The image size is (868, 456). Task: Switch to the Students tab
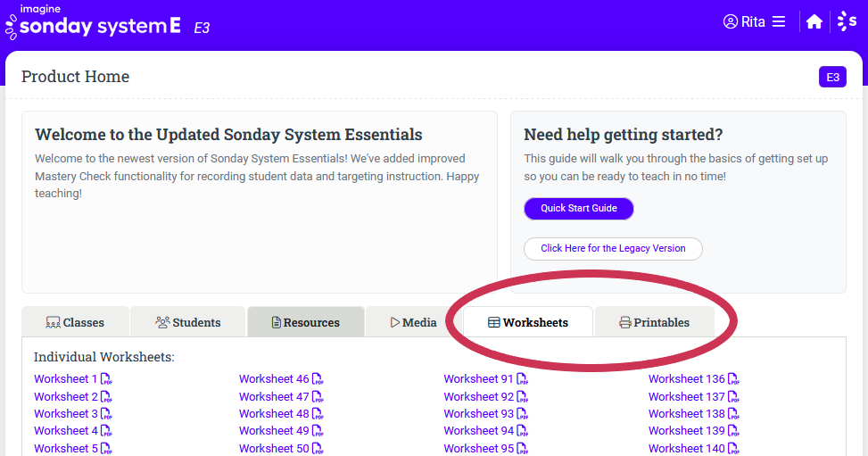[x=187, y=322]
